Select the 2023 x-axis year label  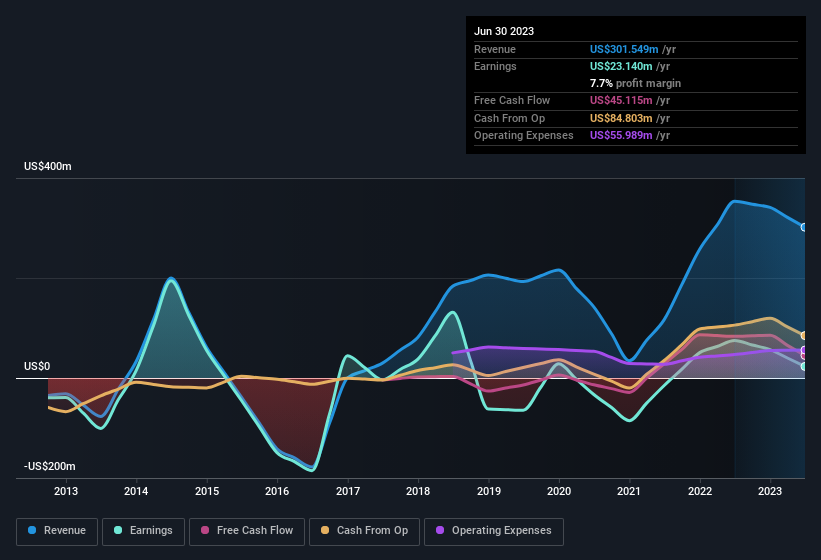(770, 491)
